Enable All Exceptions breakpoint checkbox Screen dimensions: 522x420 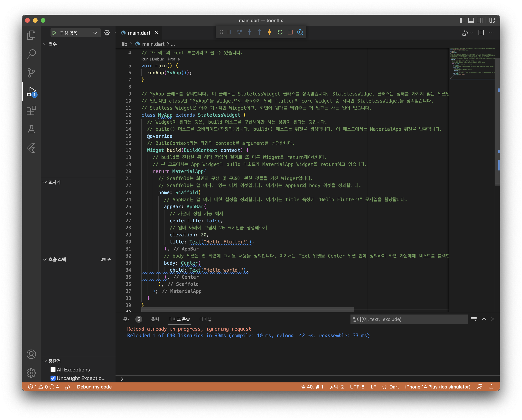coord(53,369)
